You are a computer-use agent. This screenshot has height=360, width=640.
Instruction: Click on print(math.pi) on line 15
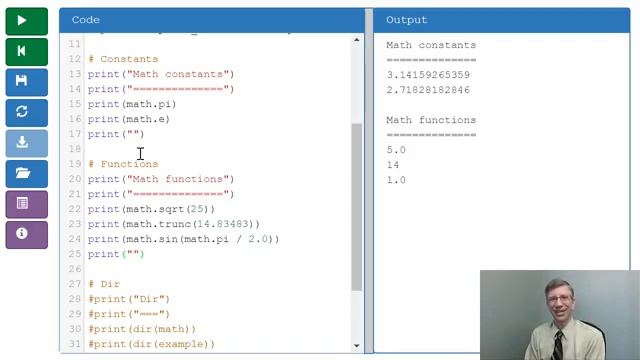tap(132, 104)
